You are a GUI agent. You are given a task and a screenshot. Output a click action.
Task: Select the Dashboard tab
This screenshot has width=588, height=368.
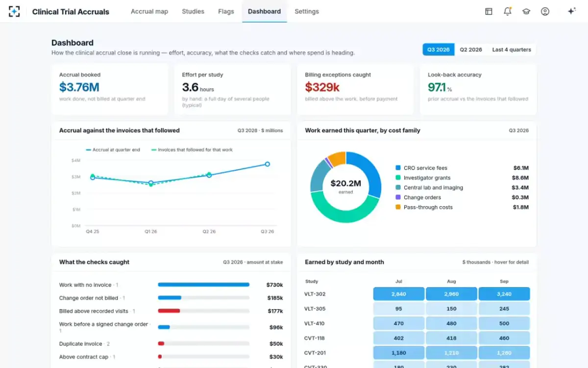tap(265, 11)
